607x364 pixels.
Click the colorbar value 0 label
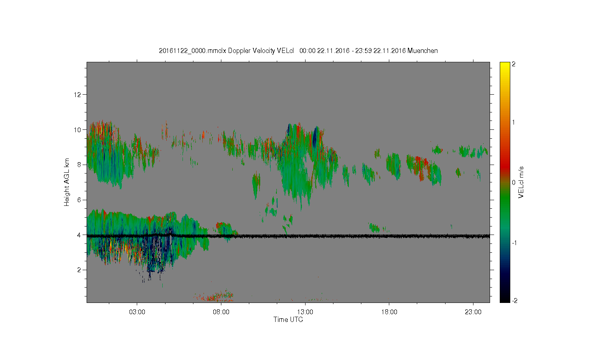514,182
